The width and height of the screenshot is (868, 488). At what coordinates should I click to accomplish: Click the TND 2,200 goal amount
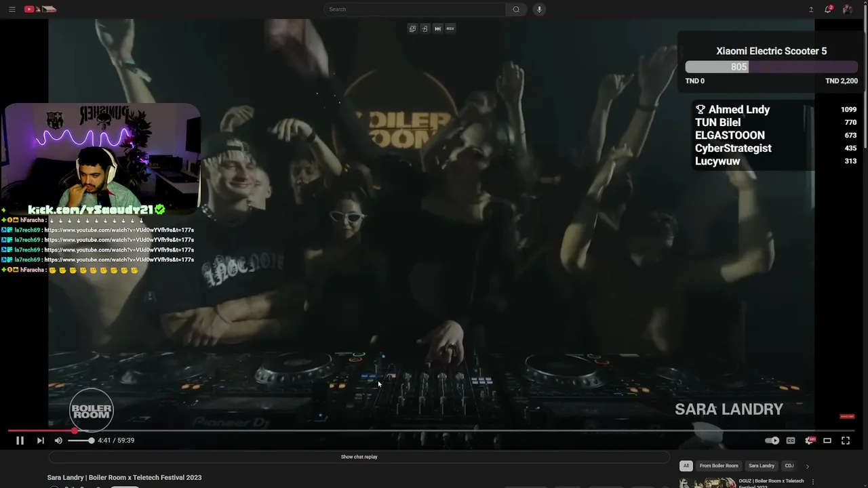(842, 81)
